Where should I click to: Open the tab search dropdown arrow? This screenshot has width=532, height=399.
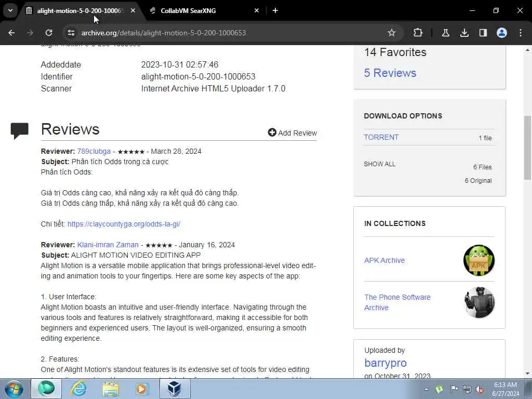coord(10,10)
